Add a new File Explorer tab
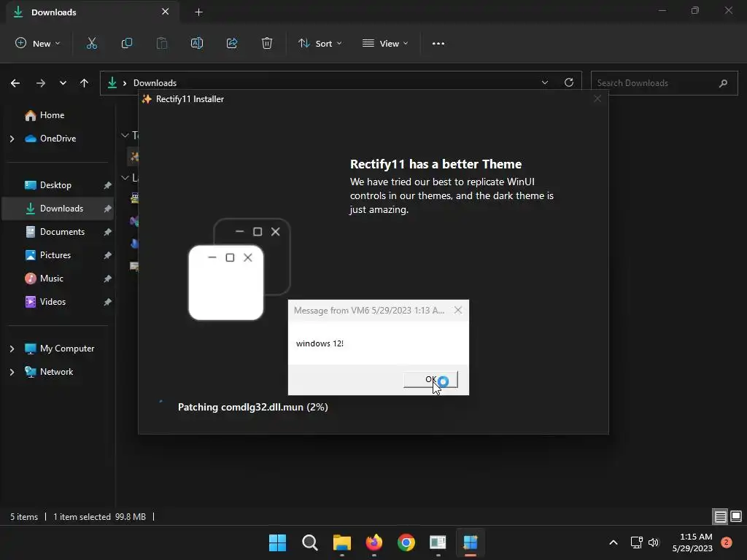The width and height of the screenshot is (747, 560). click(198, 12)
